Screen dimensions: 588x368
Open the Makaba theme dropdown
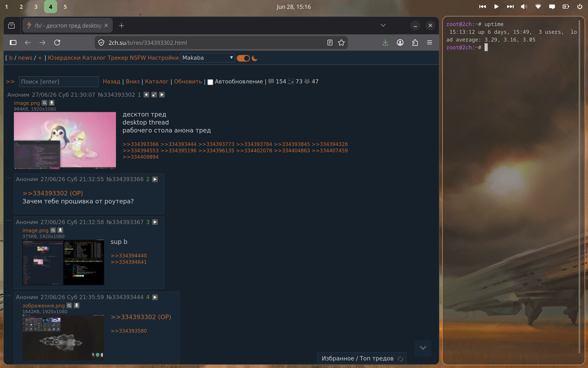point(208,58)
